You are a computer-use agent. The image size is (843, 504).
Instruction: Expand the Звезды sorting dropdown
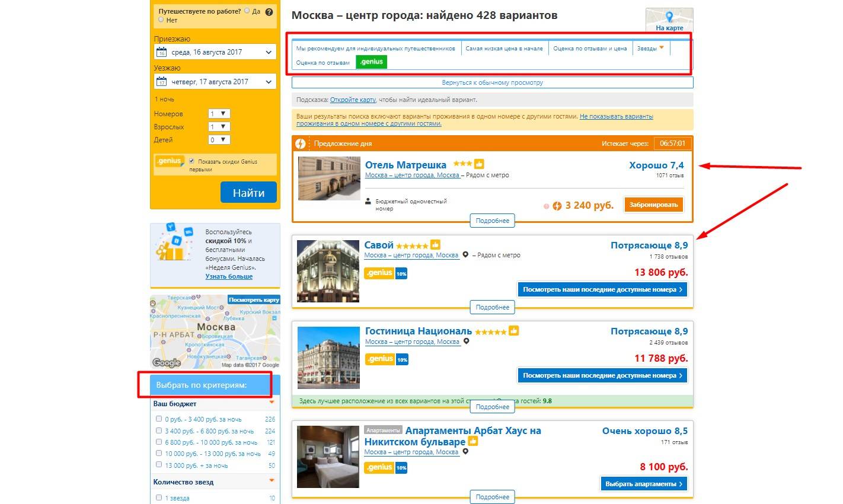coord(650,49)
